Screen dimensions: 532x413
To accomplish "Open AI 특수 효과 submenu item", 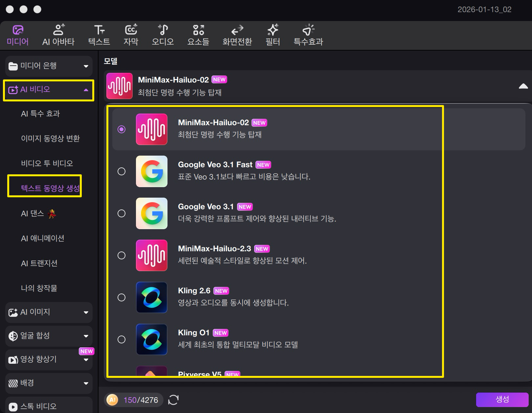I will 40,114.
